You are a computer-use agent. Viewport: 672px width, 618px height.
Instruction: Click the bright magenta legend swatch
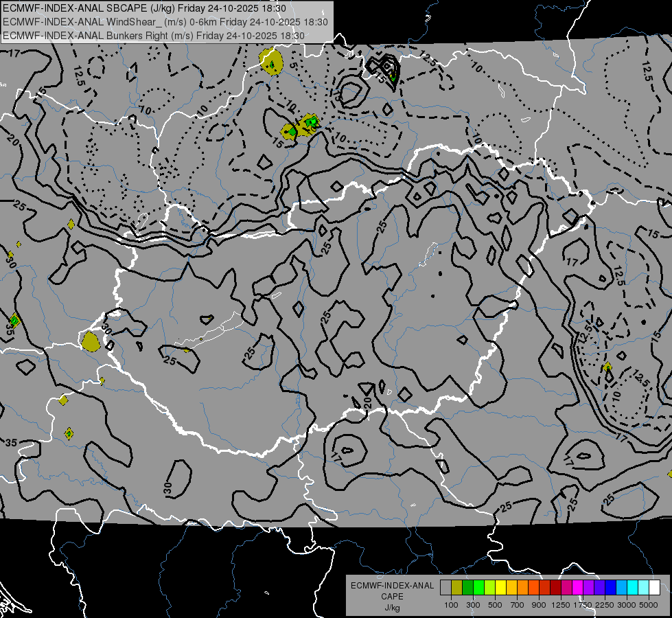(578, 588)
